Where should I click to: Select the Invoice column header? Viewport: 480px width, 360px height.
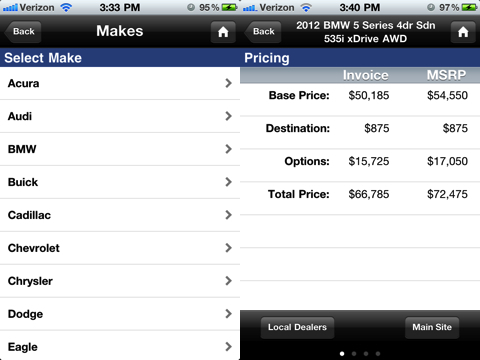[x=366, y=75]
